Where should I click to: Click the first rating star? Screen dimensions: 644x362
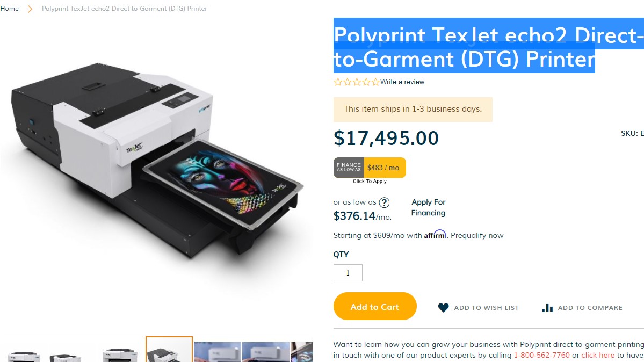338,82
